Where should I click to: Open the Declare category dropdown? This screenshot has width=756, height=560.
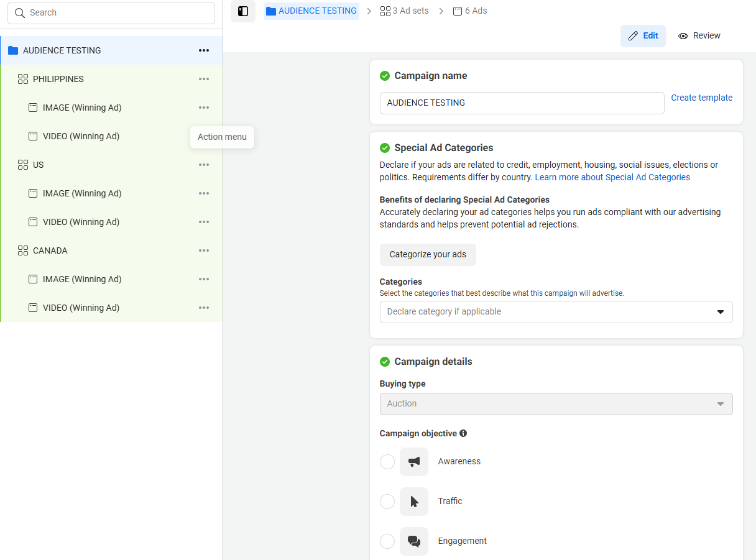(556, 312)
